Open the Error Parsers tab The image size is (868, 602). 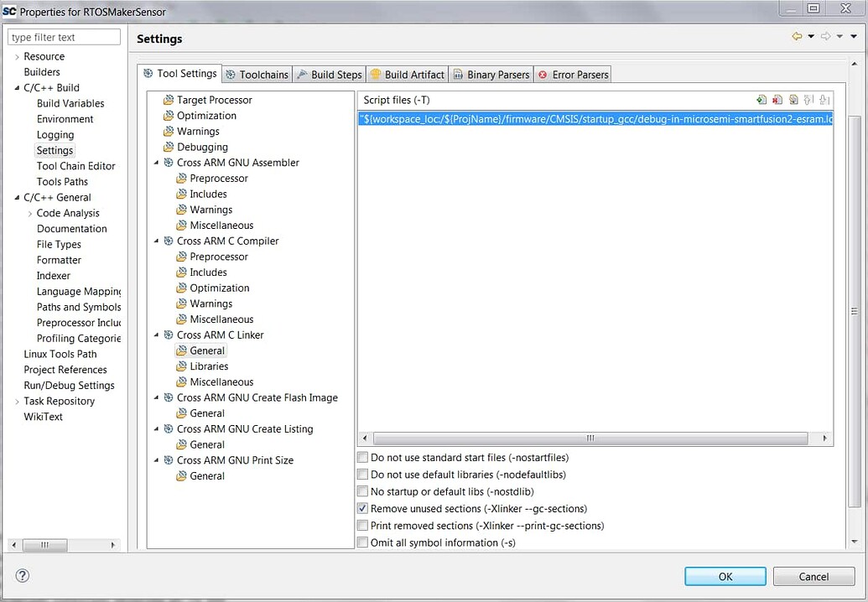tap(579, 74)
